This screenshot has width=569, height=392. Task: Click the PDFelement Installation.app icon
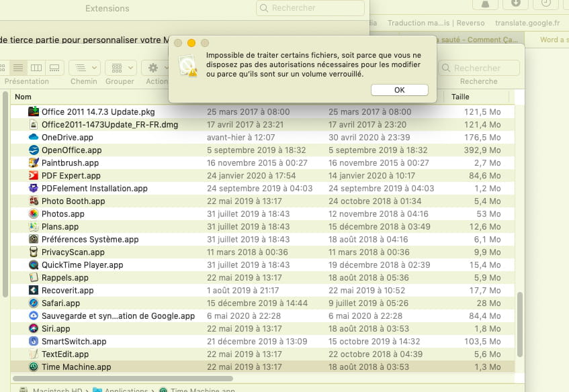[34, 188]
